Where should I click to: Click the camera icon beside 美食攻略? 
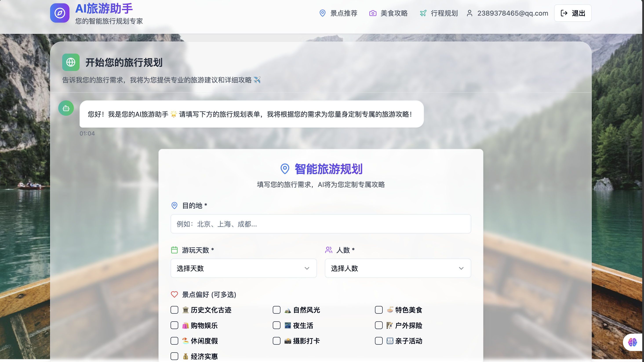(373, 13)
